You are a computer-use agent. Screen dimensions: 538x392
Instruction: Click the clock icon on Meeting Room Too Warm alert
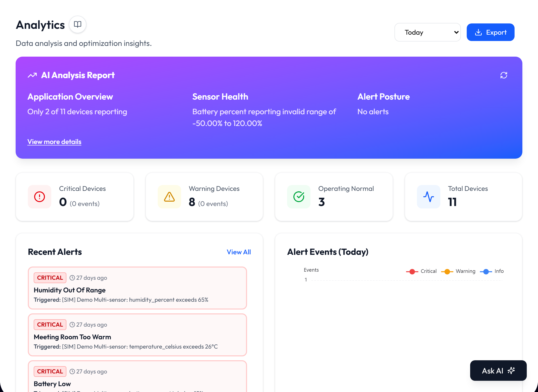[72, 325]
